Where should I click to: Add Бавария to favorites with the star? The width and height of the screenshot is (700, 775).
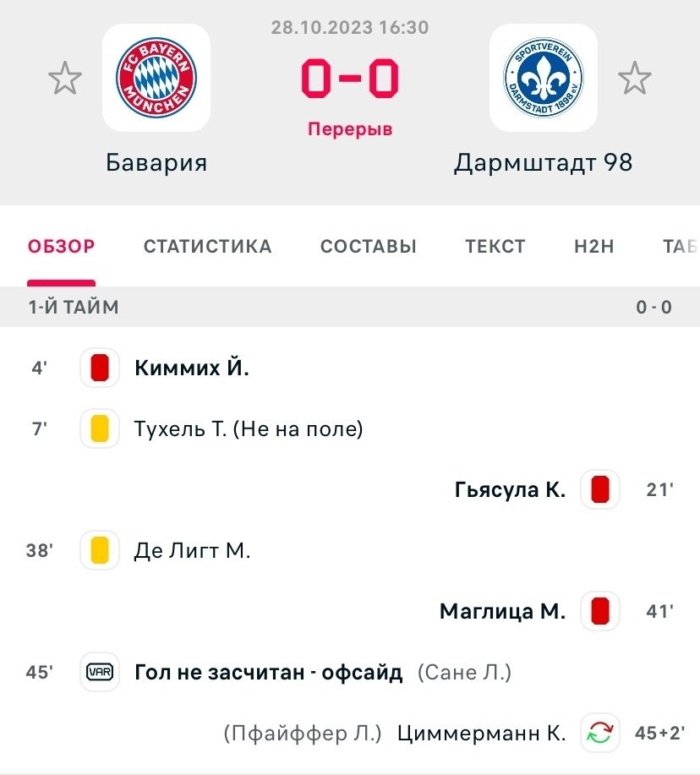(x=65, y=79)
